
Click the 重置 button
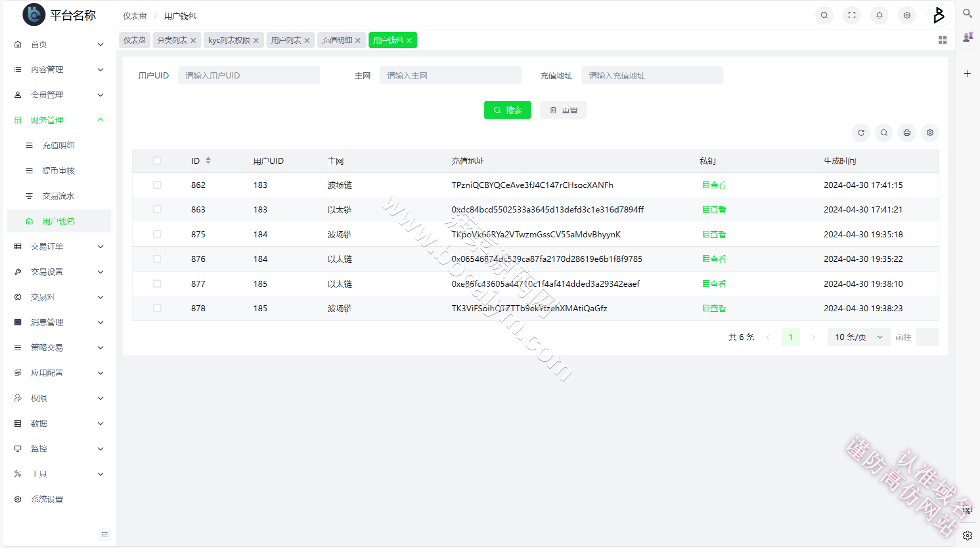coord(563,110)
